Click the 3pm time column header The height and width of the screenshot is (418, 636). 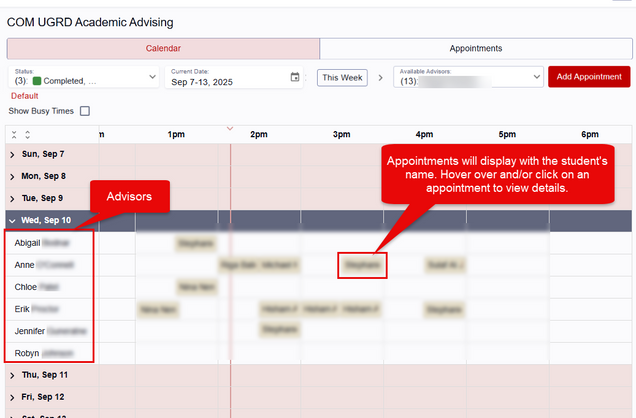click(342, 134)
